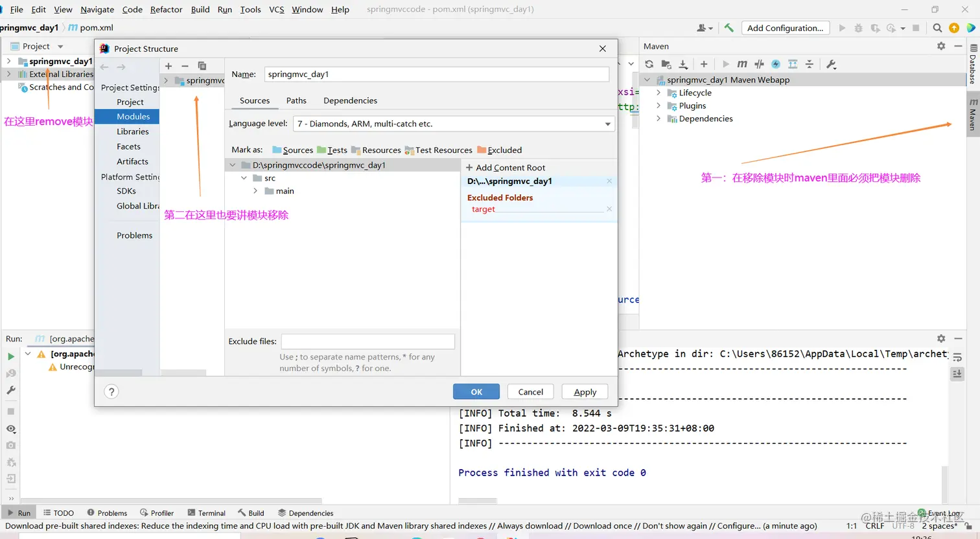Viewport: 980px width, 539px height.
Task: Mark folder as Sources
Action: click(x=292, y=150)
